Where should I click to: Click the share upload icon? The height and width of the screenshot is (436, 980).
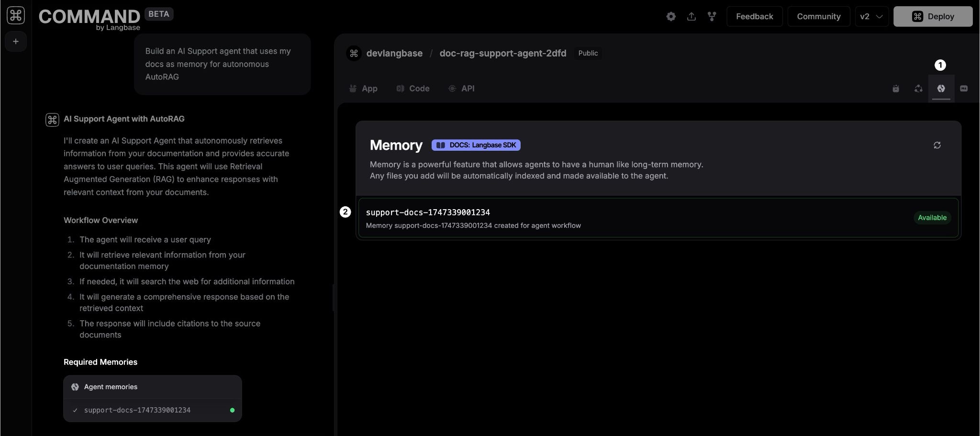691,16
